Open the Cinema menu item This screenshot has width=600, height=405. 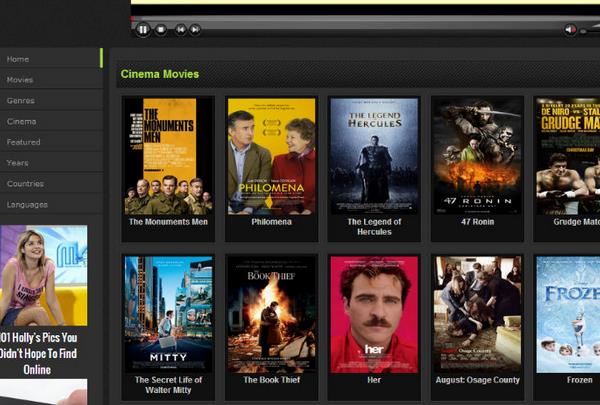pos(51,121)
